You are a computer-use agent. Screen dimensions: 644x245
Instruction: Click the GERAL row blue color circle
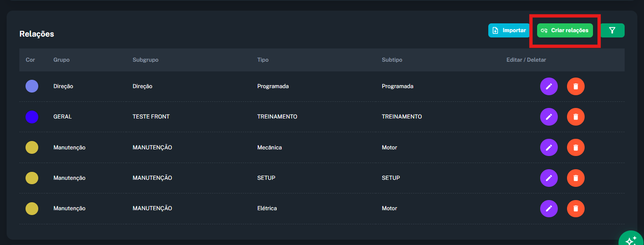coord(32,117)
